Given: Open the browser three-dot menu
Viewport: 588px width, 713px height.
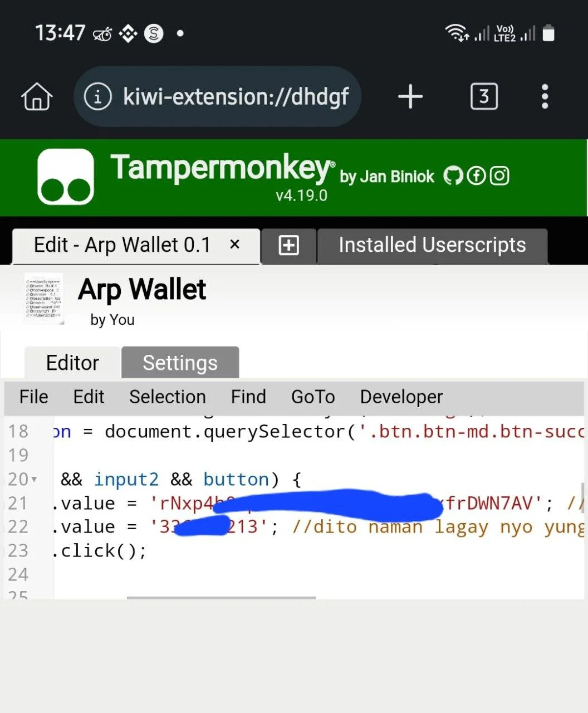Looking at the screenshot, I should tap(545, 96).
